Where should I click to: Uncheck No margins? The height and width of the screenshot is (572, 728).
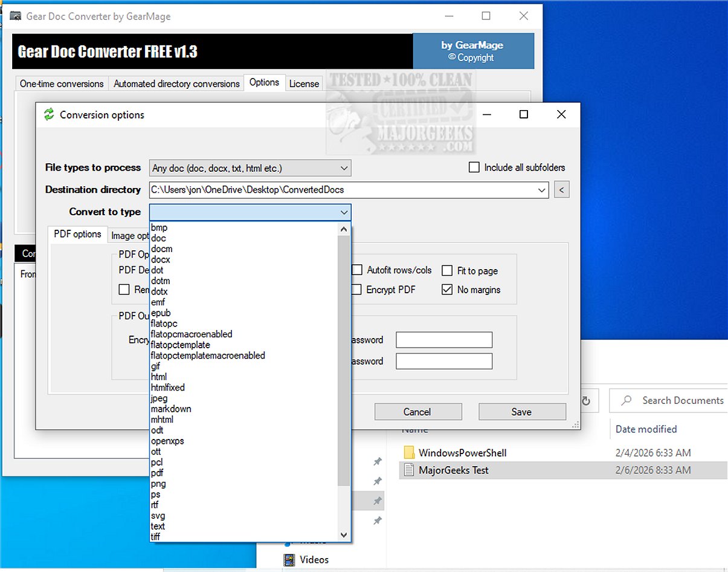click(x=447, y=290)
